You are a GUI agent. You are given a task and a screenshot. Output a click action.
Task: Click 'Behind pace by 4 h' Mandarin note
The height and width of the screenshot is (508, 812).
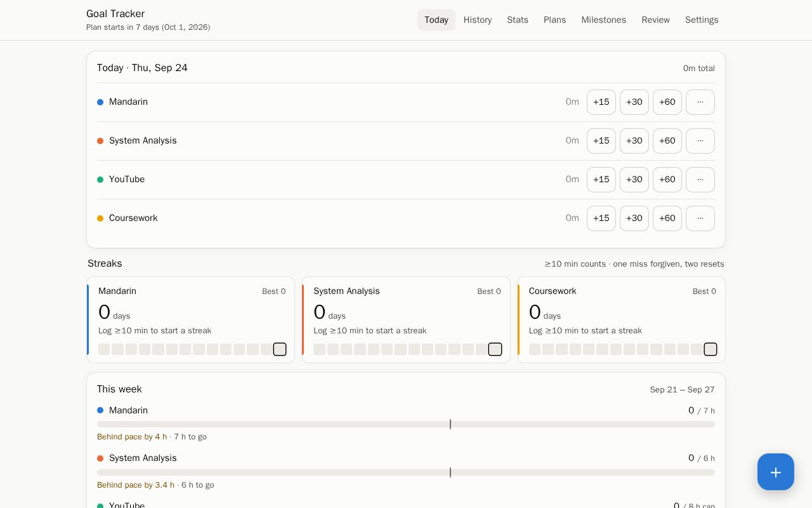pyautogui.click(x=132, y=437)
